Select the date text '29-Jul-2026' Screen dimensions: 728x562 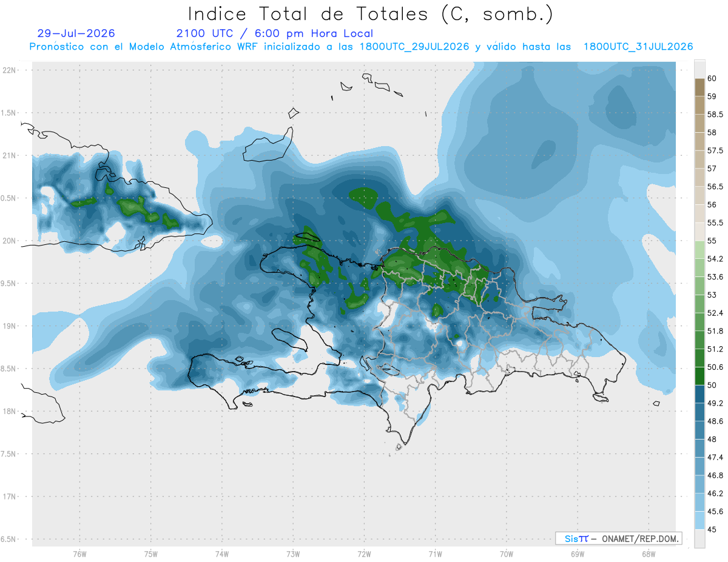(x=76, y=33)
